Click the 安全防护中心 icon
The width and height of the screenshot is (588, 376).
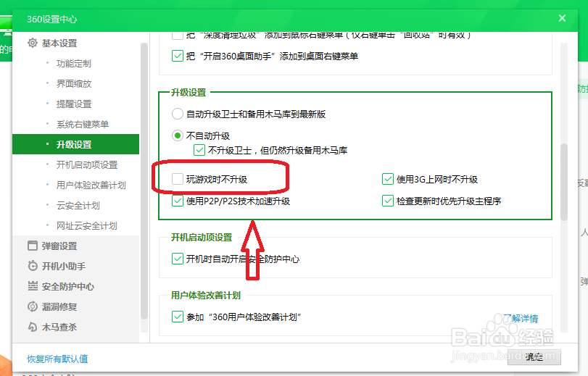[x=33, y=286]
